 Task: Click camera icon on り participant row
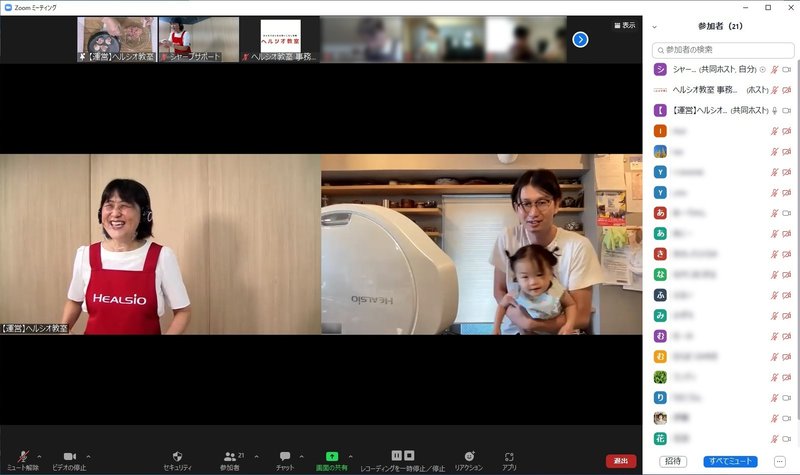tap(787, 397)
